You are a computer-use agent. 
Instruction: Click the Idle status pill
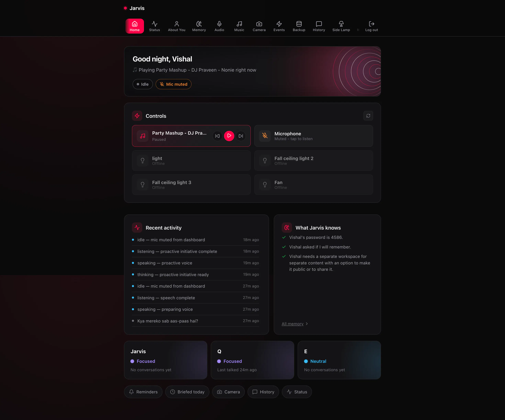tap(143, 84)
